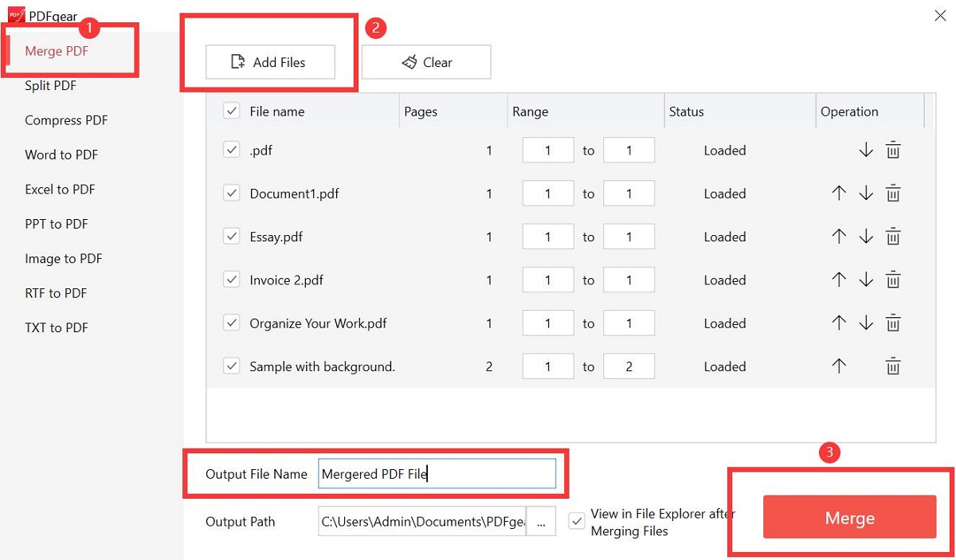
Task: Move Organize Your Work.pdf down one position
Action: pos(866,323)
